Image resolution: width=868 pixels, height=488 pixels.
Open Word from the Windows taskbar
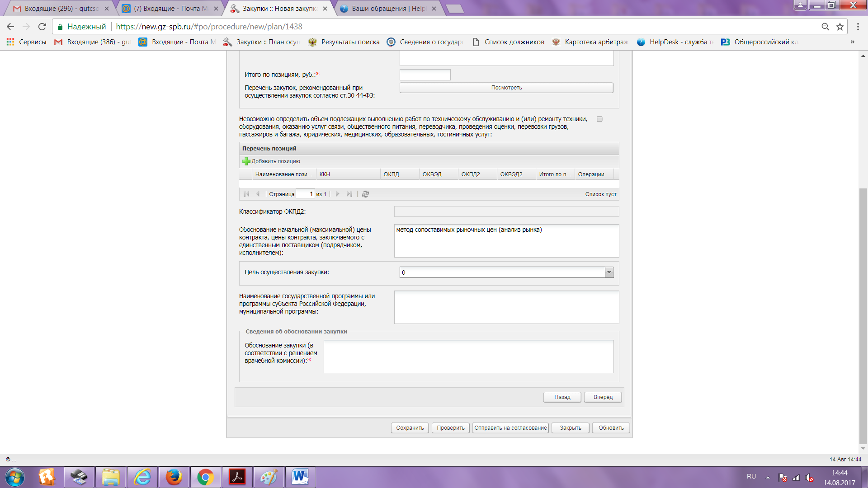click(x=300, y=477)
